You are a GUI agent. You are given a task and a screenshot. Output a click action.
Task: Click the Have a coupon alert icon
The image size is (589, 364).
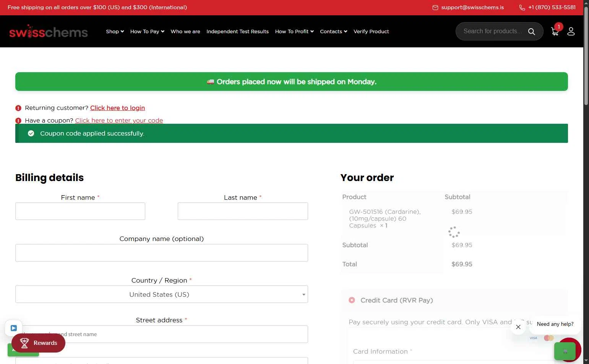coord(18,121)
